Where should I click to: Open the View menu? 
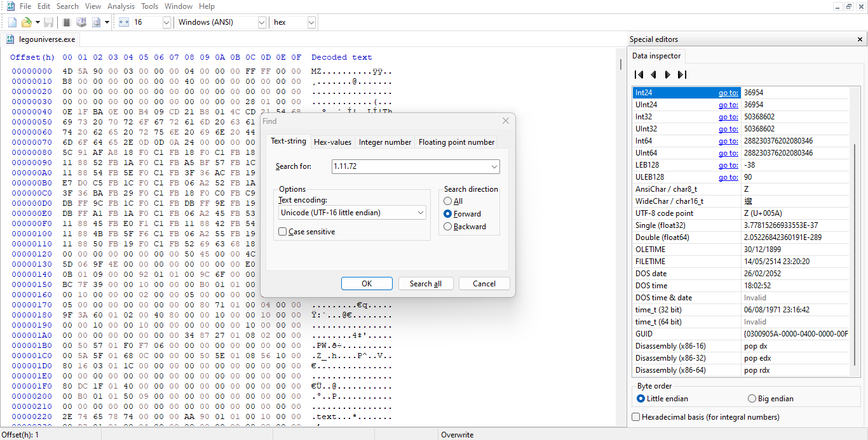93,6
